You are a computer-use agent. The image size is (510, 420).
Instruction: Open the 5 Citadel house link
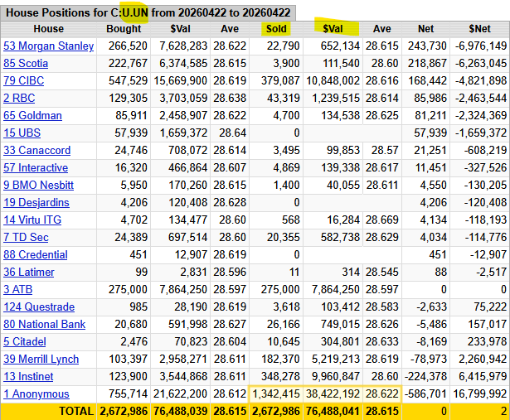(x=24, y=342)
